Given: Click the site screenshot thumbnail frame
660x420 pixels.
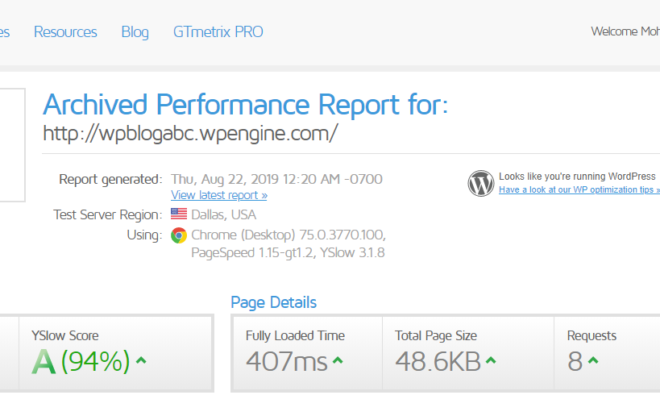Looking at the screenshot, I should coord(12,145).
